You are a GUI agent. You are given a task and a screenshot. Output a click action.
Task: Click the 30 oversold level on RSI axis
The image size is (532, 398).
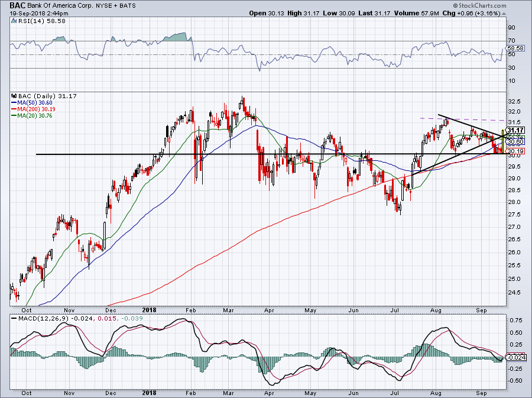(512, 68)
